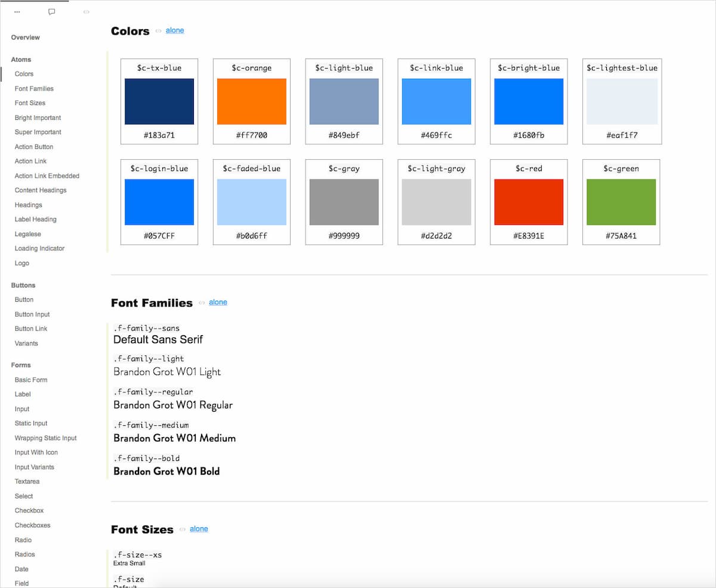Open Button Link under Buttons section
This screenshot has width=716, height=588.
(x=31, y=329)
